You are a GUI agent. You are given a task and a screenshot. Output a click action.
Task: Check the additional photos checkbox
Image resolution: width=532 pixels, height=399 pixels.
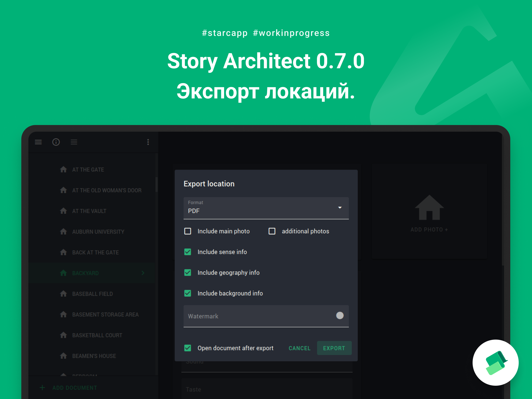click(x=272, y=231)
